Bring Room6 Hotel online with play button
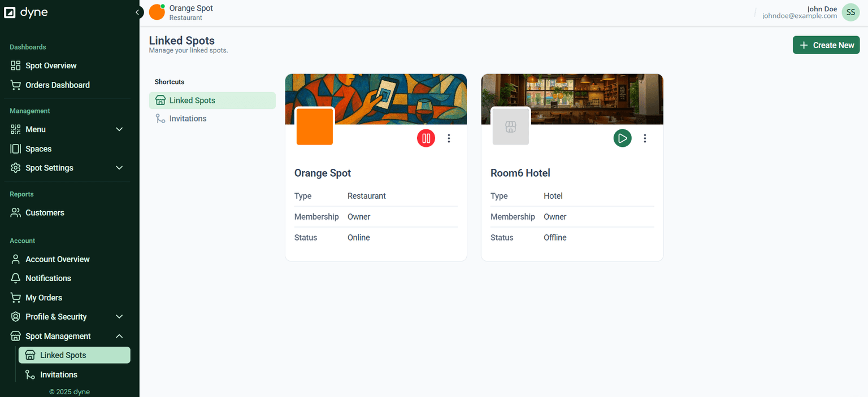This screenshot has width=868, height=397. coord(622,138)
